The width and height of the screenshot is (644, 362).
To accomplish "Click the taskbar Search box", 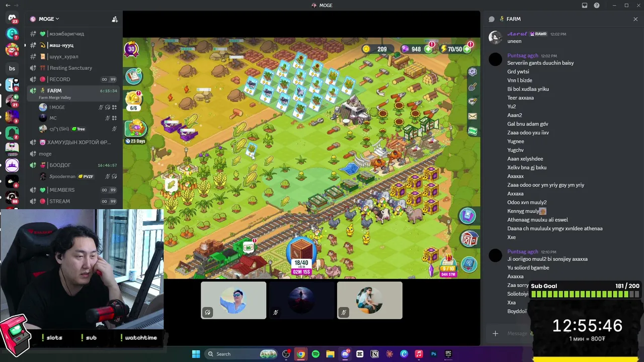I will [x=242, y=354].
